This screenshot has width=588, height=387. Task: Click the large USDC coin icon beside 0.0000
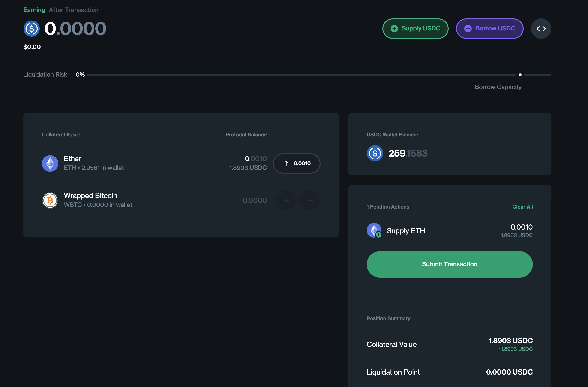pos(31,28)
